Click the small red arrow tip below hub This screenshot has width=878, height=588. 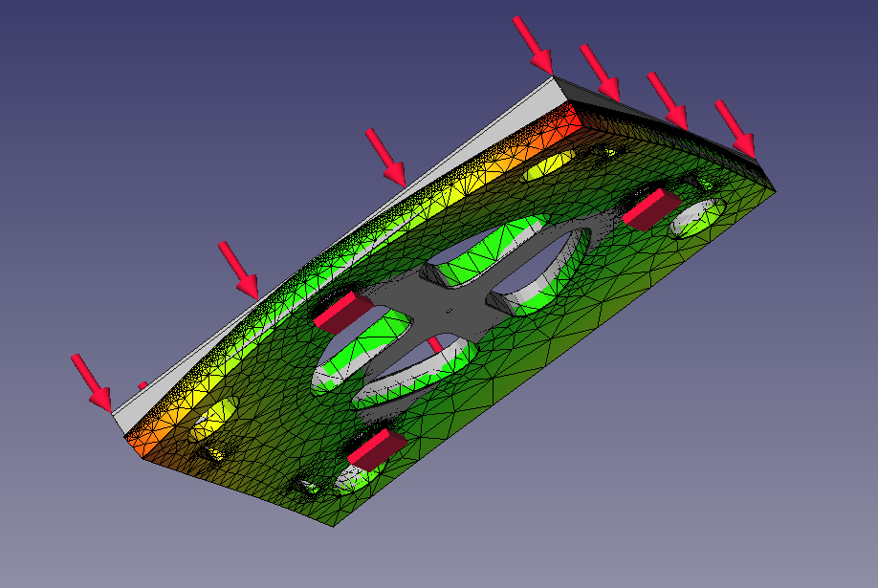pos(435,342)
